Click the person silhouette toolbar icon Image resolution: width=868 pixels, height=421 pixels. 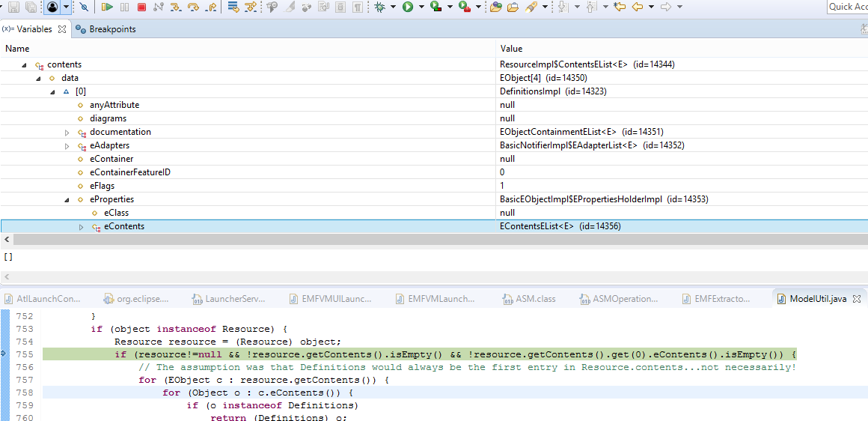[x=52, y=7]
